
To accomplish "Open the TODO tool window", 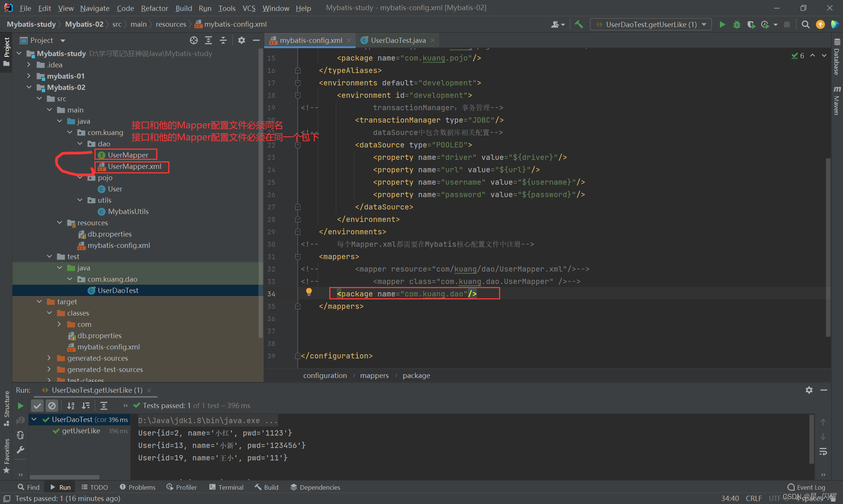I will 95,487.
